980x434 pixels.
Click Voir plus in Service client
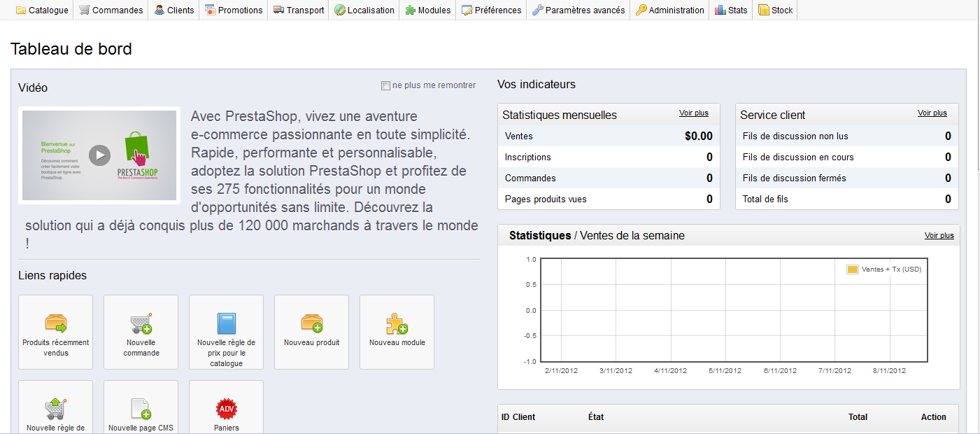(x=932, y=113)
